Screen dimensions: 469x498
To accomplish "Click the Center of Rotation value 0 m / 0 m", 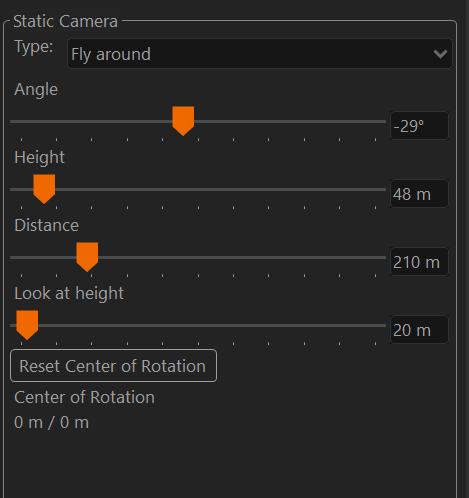I will point(51,423).
